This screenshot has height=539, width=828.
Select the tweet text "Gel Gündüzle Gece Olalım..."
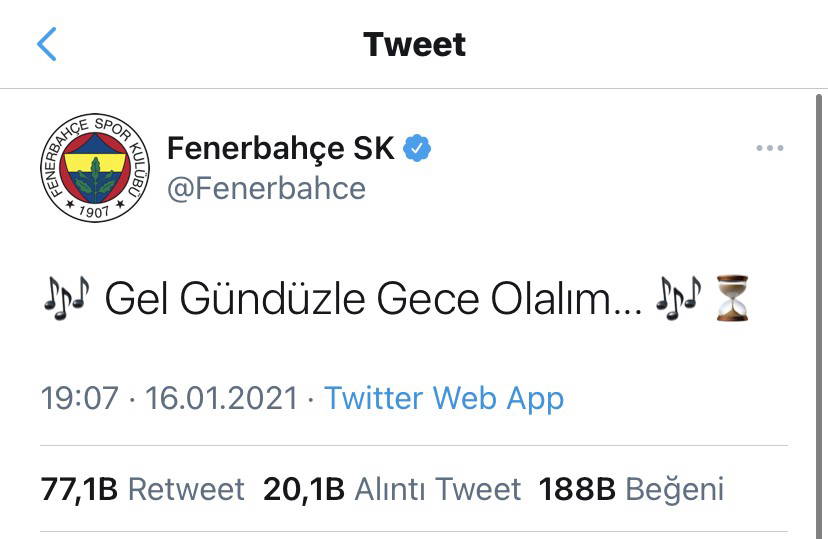coord(372,299)
